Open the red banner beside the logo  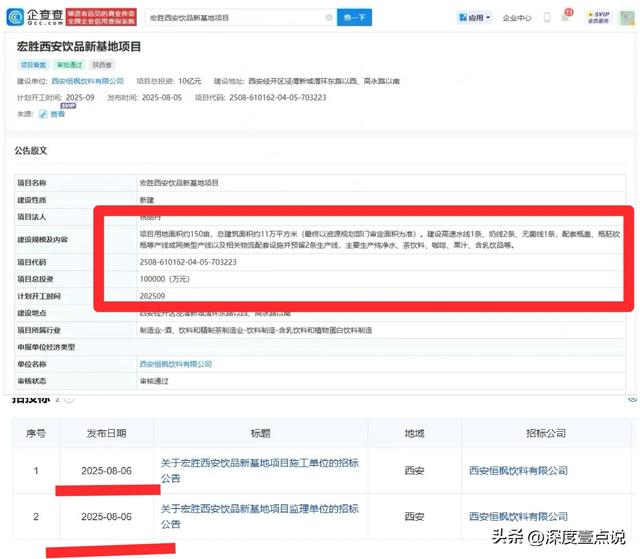point(101,17)
